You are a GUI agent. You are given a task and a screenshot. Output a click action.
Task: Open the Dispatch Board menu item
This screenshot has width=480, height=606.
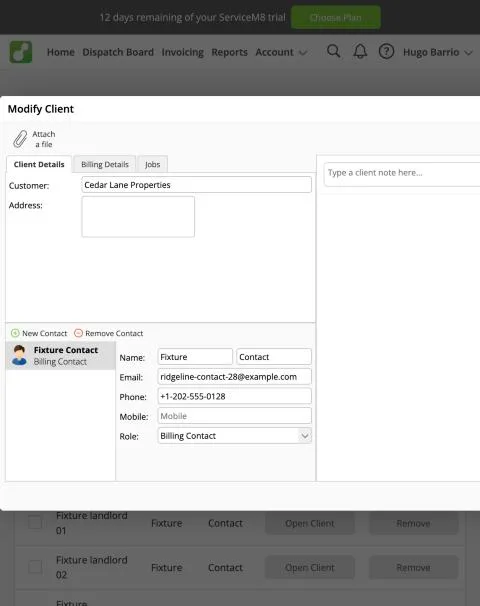pyautogui.click(x=118, y=52)
